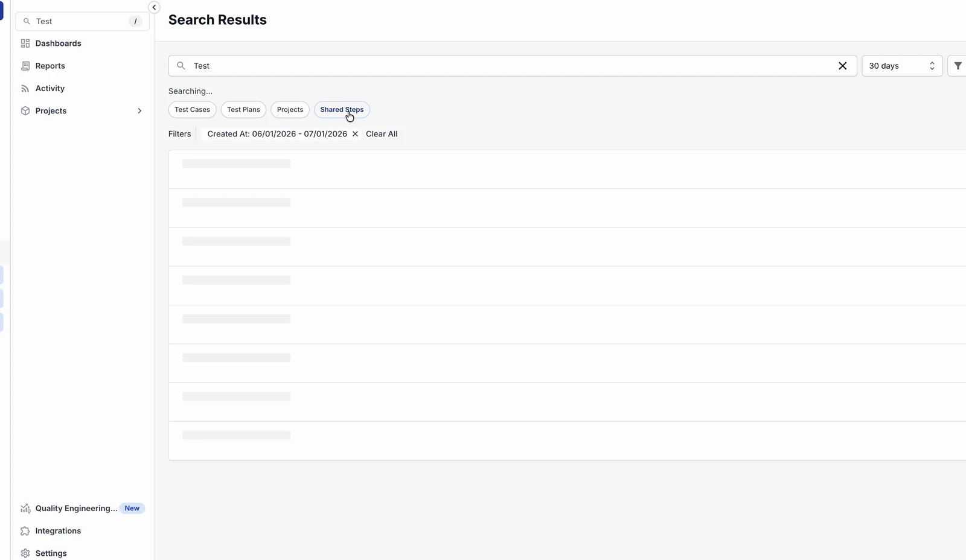
Task: Click the Search Results heading
Action: (x=217, y=20)
